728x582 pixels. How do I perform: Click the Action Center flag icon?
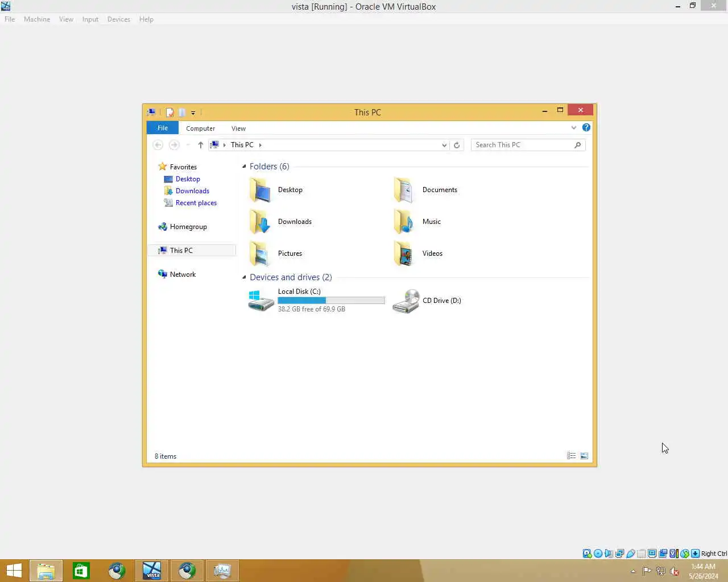tap(647, 571)
